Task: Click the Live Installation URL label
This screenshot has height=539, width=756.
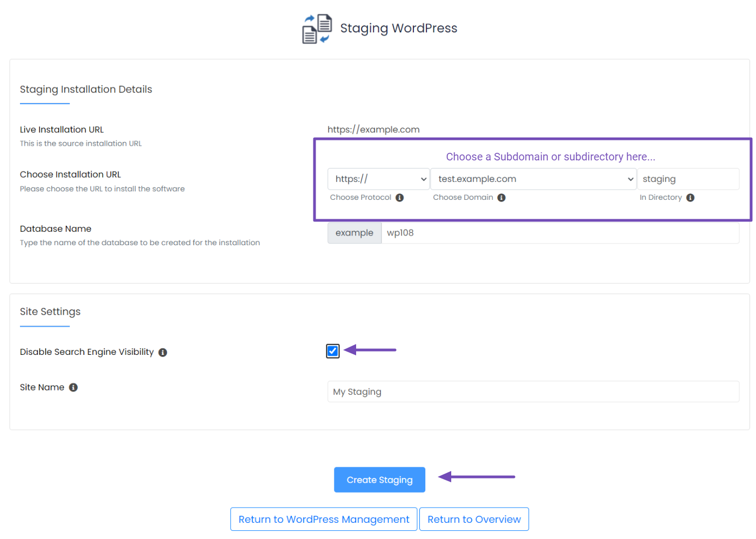Action: tap(62, 130)
